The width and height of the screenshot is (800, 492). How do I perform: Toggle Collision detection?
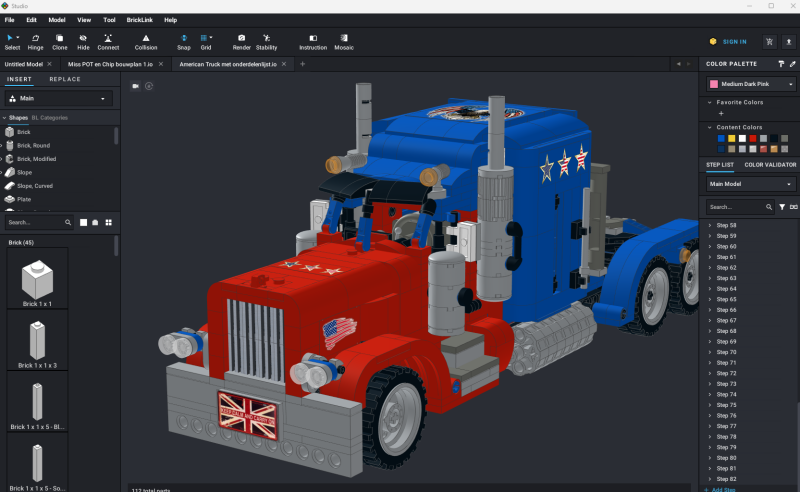pos(146,41)
